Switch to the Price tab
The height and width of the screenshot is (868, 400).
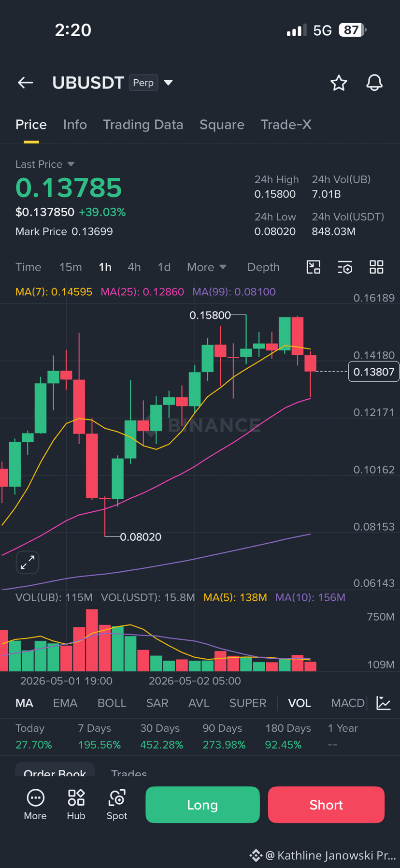(31, 125)
